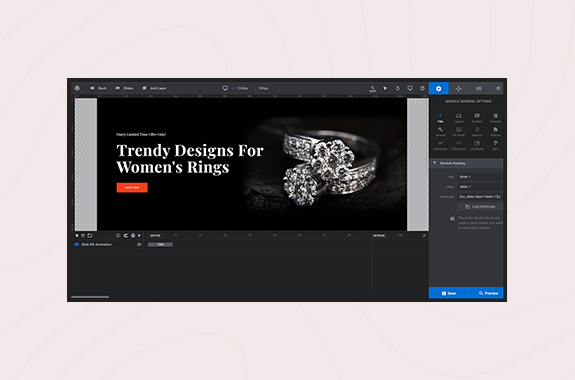Close the timeline panel

pyautogui.click(x=424, y=235)
